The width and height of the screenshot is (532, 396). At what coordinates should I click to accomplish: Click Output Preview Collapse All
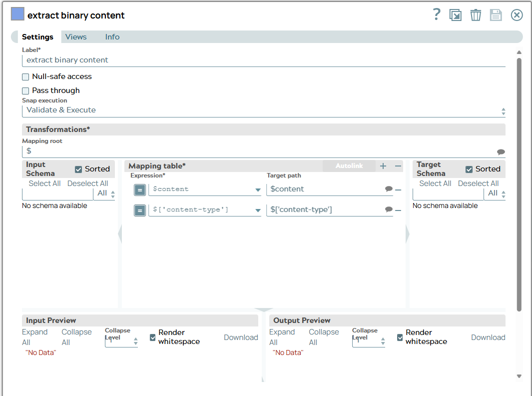[x=324, y=337]
